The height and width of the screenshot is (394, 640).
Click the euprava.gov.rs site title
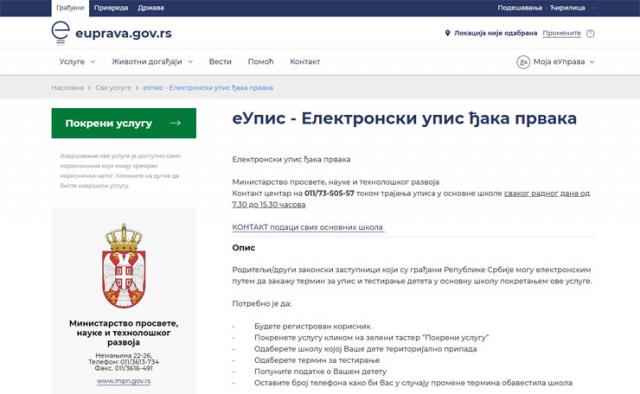point(124,33)
